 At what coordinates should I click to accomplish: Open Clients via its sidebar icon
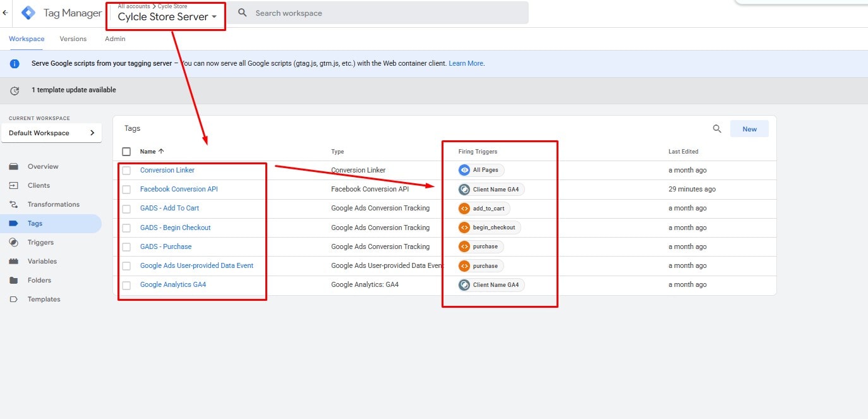pos(14,186)
